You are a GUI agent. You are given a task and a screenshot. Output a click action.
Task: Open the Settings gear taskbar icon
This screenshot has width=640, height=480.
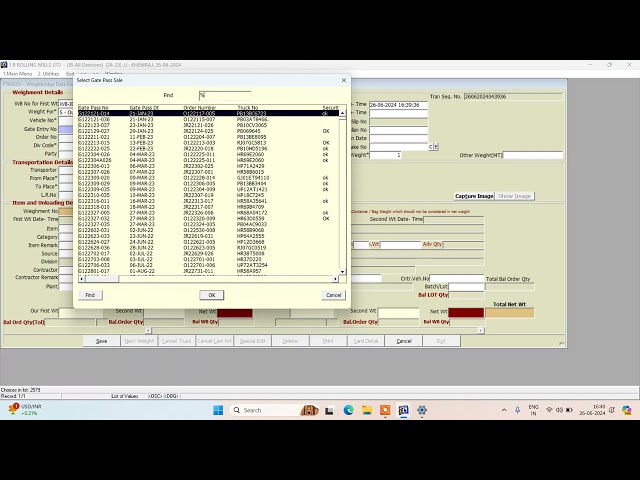(422, 410)
